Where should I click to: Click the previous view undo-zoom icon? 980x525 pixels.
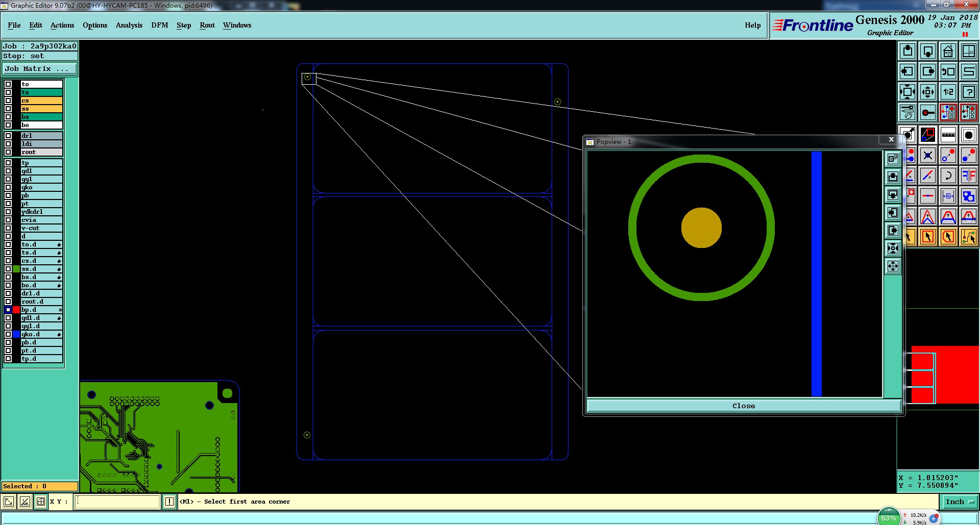click(x=948, y=71)
